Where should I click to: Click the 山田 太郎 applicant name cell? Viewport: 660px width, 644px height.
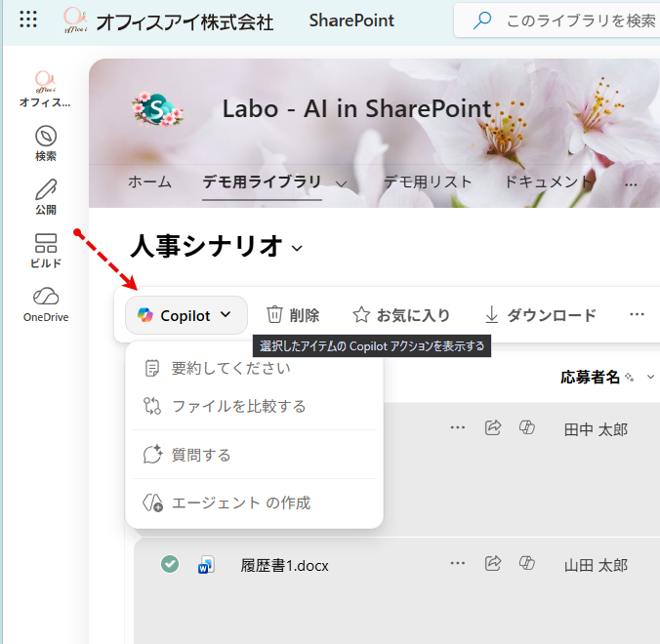tap(596, 565)
